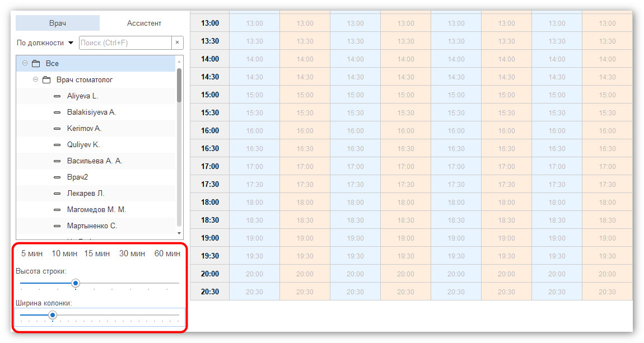Click the folder icon next to Все

36,64
